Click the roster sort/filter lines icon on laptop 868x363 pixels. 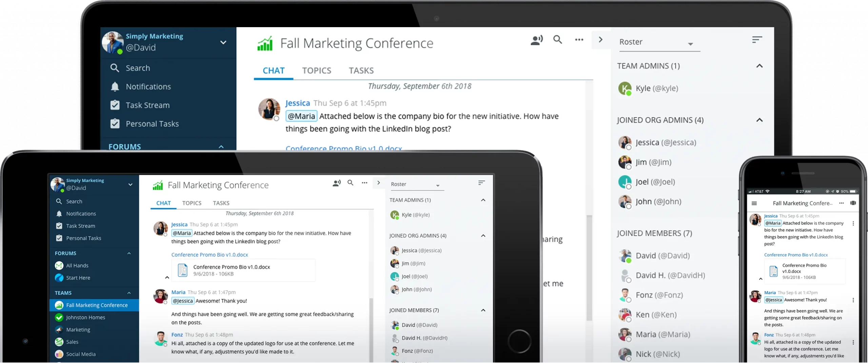(757, 40)
